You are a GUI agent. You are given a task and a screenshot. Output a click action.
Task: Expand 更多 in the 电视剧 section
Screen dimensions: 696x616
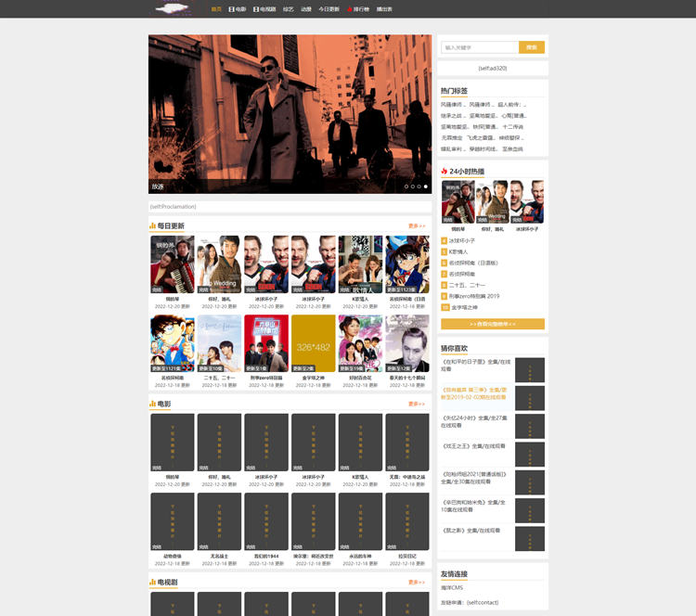click(x=417, y=582)
